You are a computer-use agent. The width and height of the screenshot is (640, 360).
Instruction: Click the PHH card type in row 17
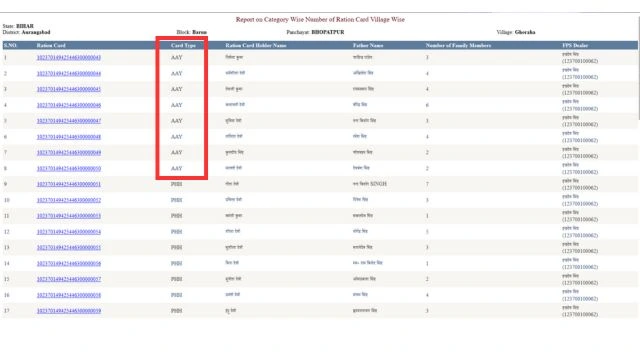coord(176,311)
